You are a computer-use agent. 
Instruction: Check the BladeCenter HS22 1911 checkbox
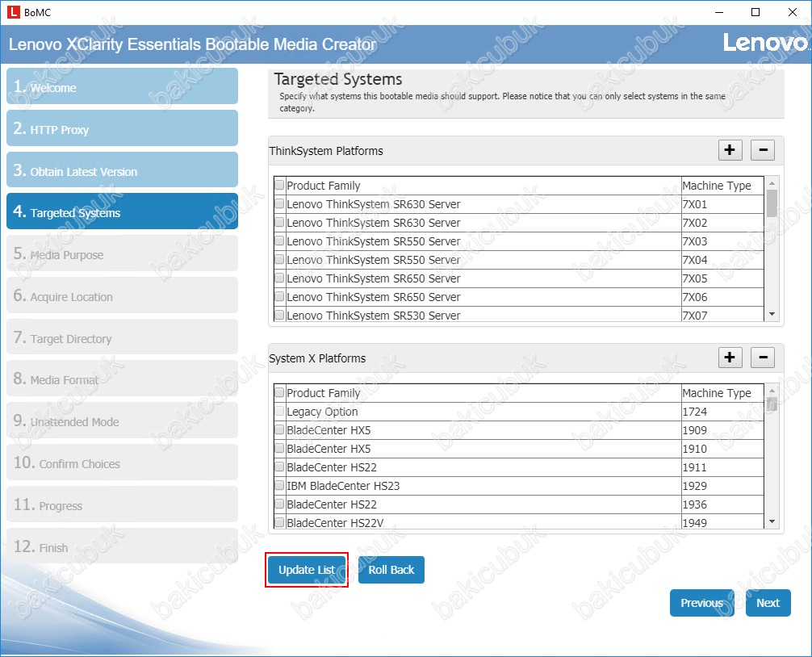[x=279, y=467]
